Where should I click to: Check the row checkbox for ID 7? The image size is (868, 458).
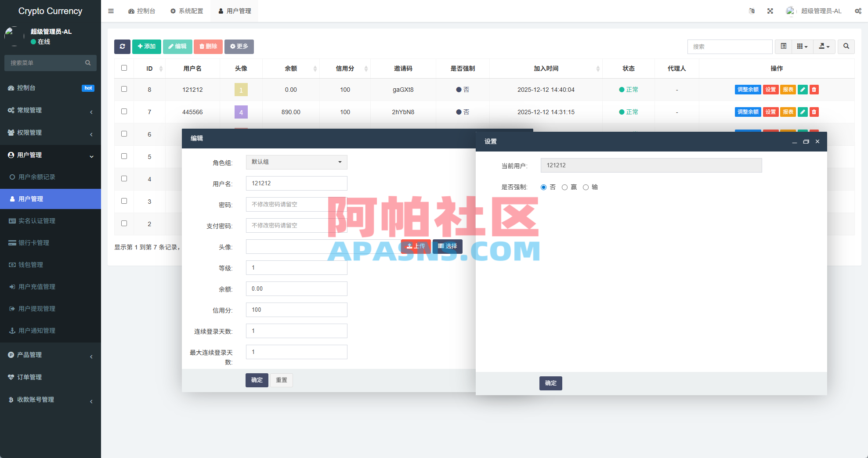click(124, 112)
